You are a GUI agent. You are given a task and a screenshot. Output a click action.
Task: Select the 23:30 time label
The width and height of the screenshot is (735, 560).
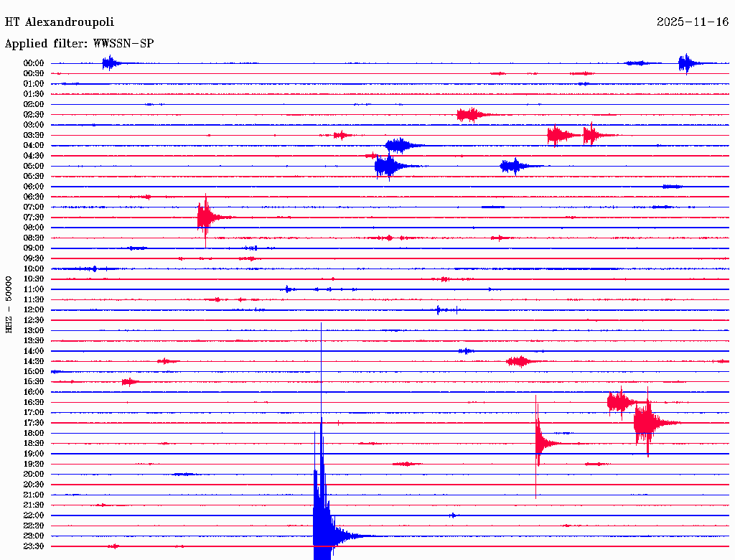(34, 546)
